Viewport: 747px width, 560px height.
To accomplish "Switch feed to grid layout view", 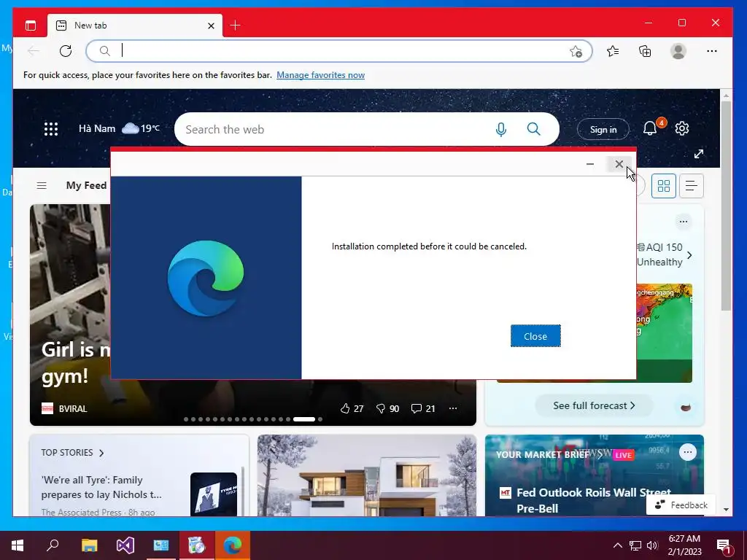I will pos(664,186).
